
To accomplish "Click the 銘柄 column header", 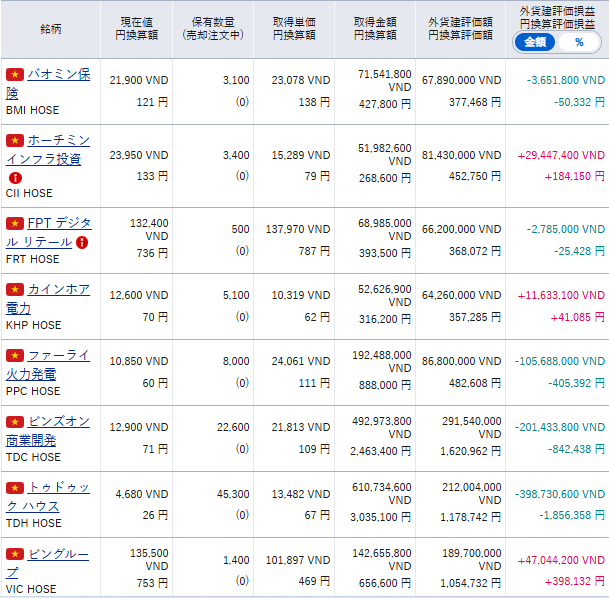I will coord(50,29).
